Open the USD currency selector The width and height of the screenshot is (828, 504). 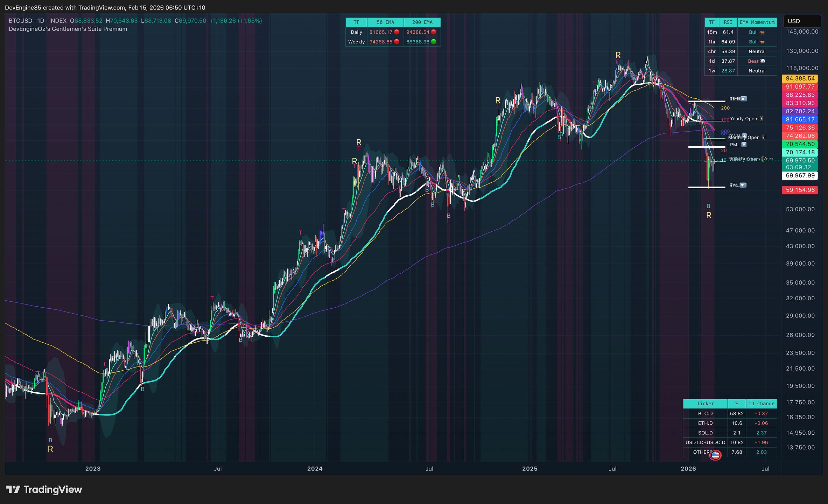click(802, 21)
